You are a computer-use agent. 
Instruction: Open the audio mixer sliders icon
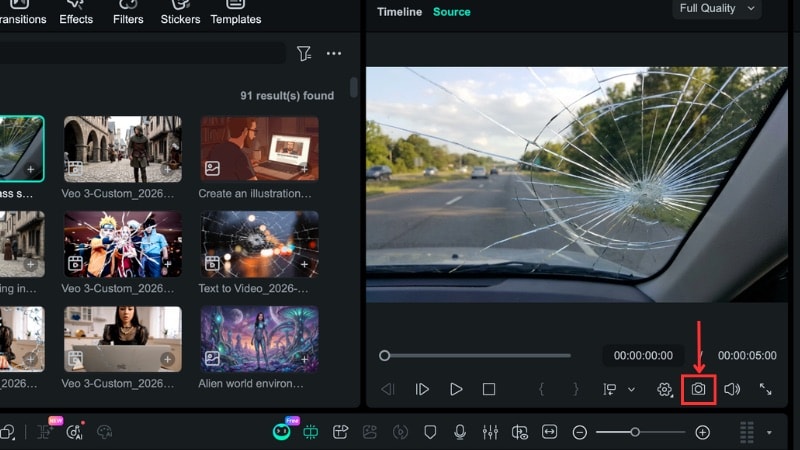click(490, 433)
